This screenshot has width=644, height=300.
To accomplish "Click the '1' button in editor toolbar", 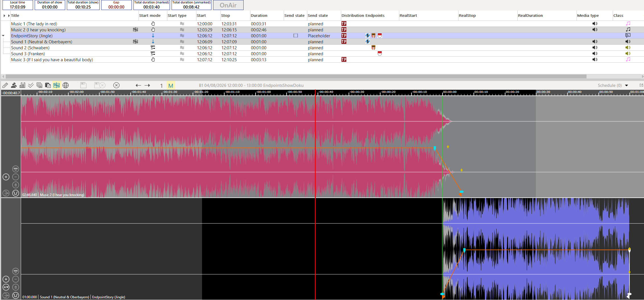I will [x=161, y=85].
